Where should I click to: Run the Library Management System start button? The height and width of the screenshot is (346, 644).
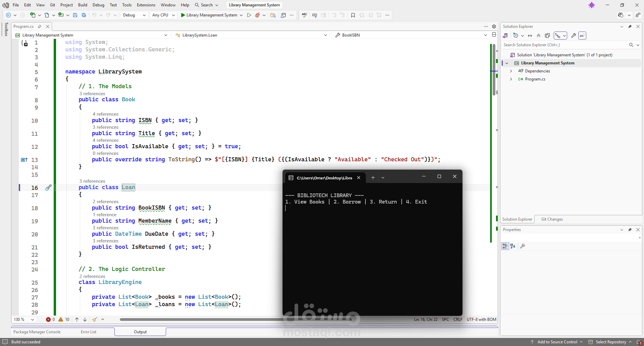point(209,15)
